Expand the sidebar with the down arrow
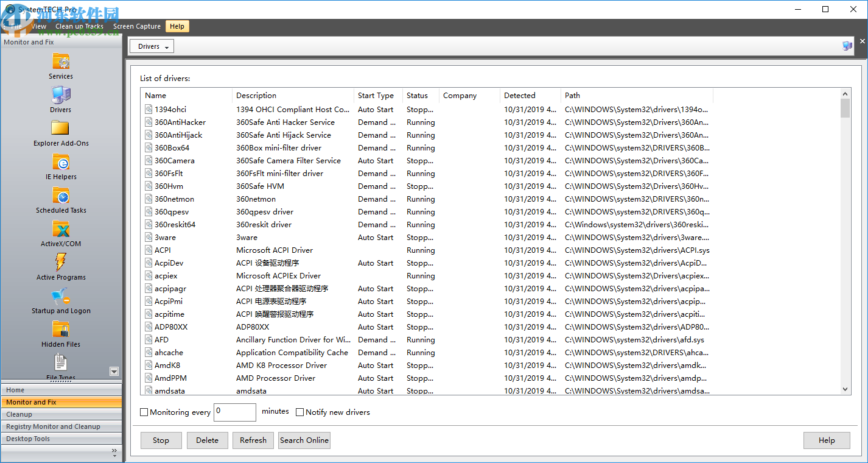The width and height of the screenshot is (868, 463). (x=114, y=371)
